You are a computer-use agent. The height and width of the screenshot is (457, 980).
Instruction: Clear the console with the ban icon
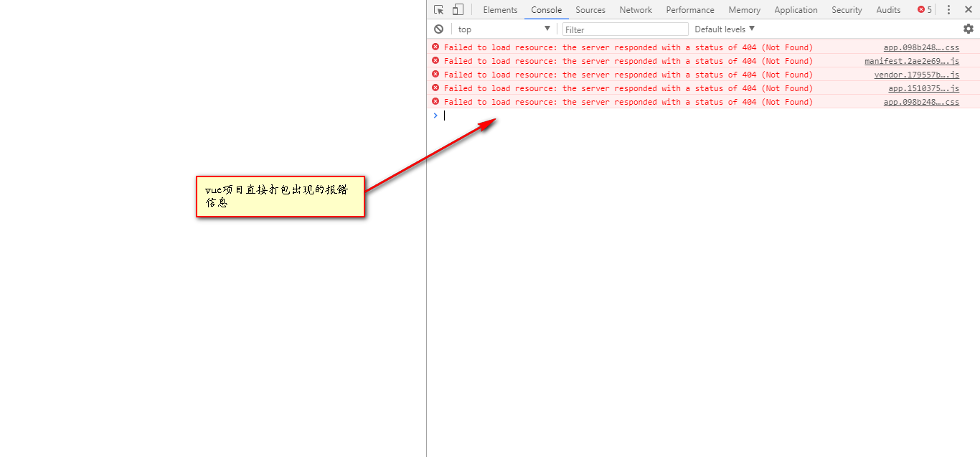tap(438, 29)
